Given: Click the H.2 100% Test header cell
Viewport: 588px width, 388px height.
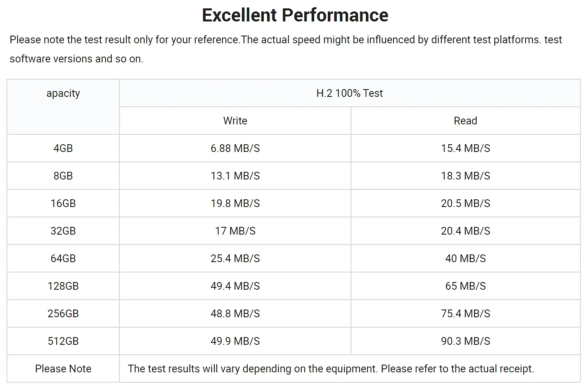Looking at the screenshot, I should click(x=349, y=93).
